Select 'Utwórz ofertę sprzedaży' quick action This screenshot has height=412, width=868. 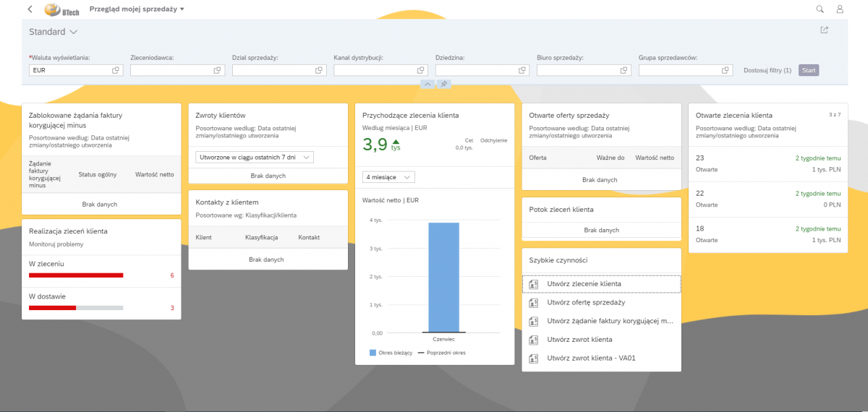(586, 303)
